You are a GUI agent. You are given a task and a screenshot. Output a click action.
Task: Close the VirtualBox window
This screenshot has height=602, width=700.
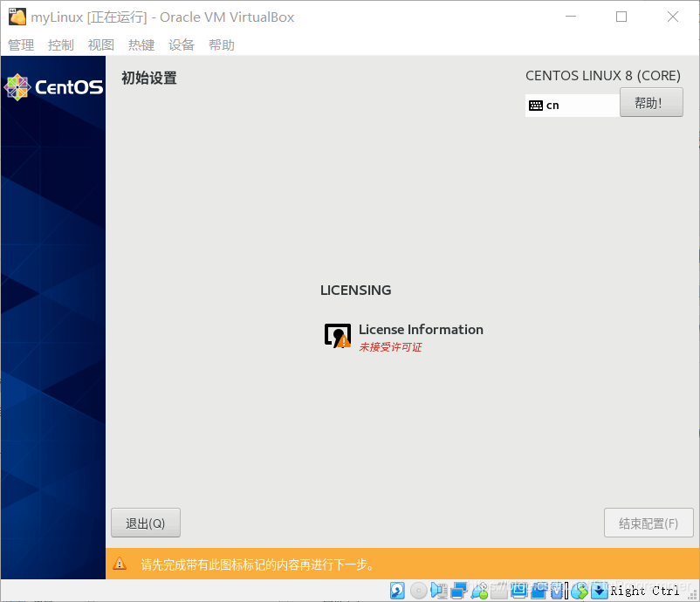(673, 17)
